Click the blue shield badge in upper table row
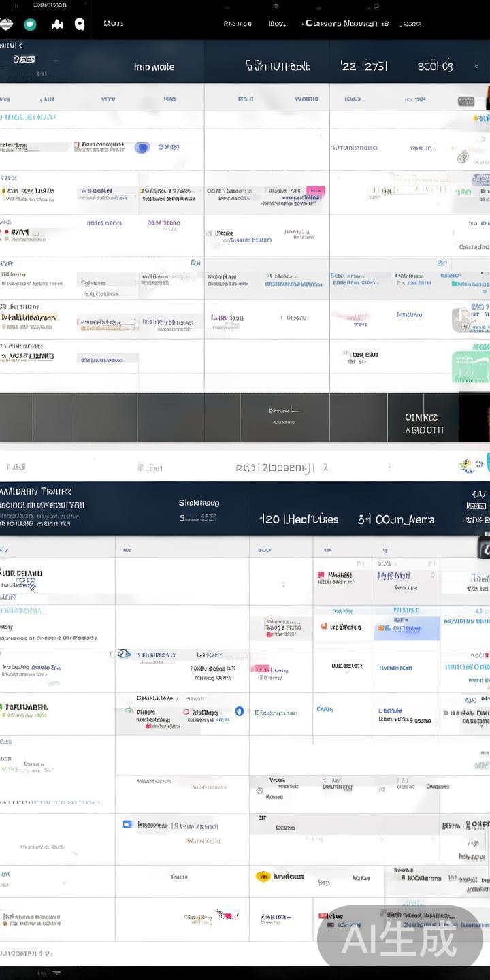Image resolution: width=490 pixels, height=980 pixels. click(x=142, y=148)
